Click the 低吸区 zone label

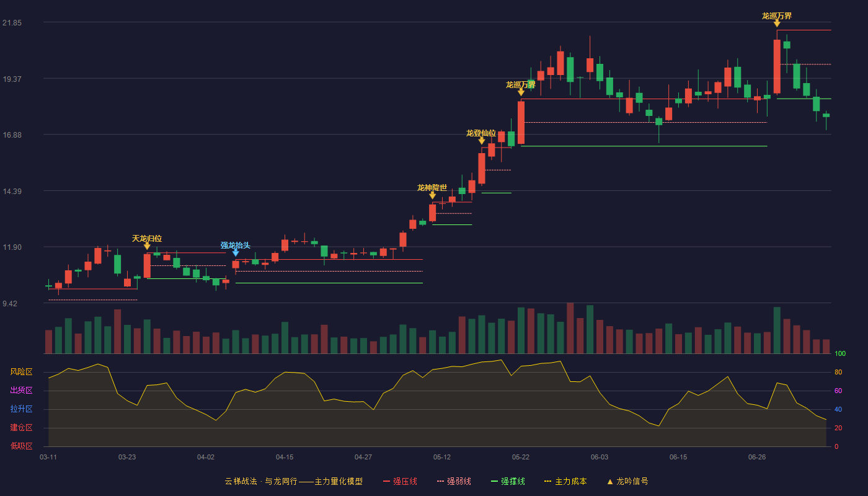(21, 446)
